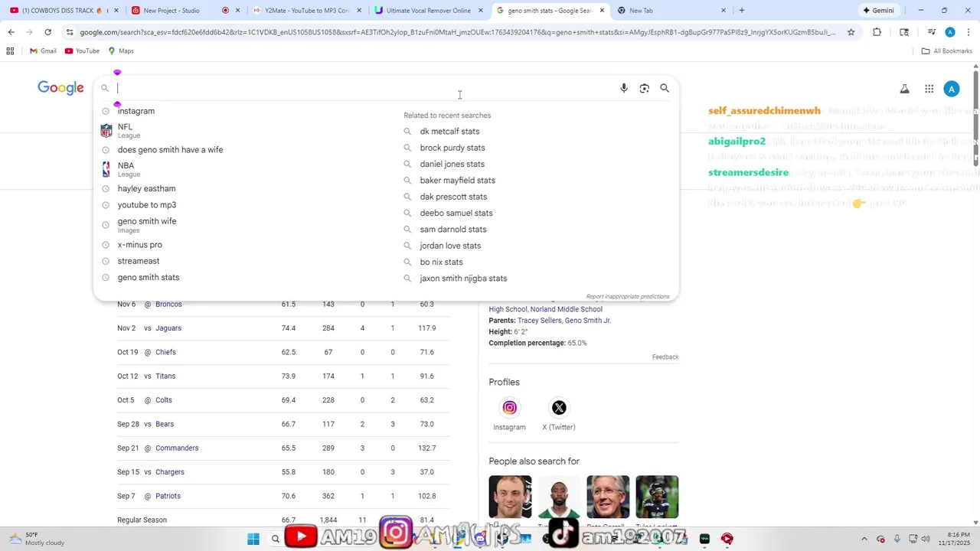
Task: Reload the current page
Action: tap(47, 32)
